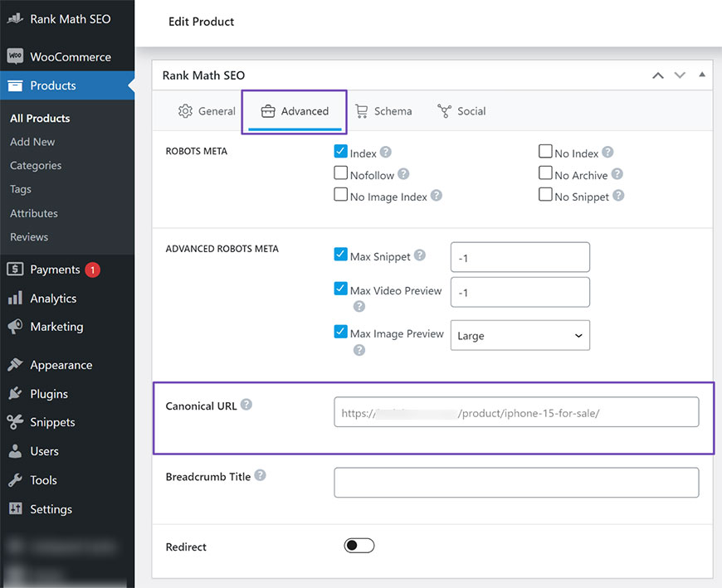
Task: Open the Schema tab
Action: 383,111
